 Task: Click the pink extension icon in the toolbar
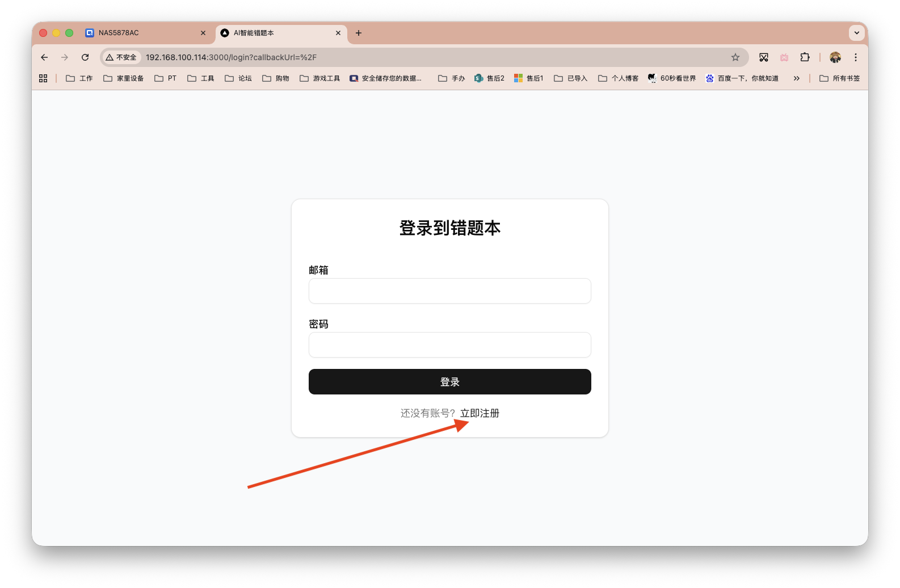tap(784, 57)
